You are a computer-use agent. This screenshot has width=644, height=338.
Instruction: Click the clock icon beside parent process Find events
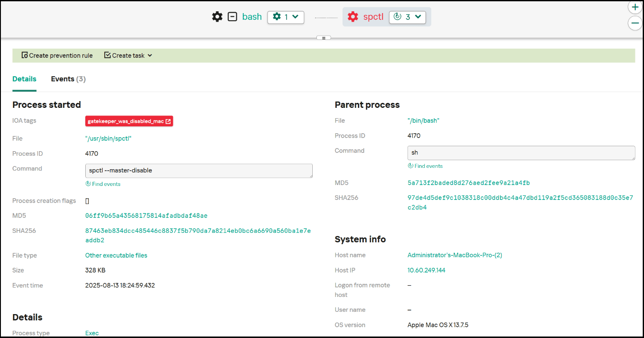coord(411,166)
